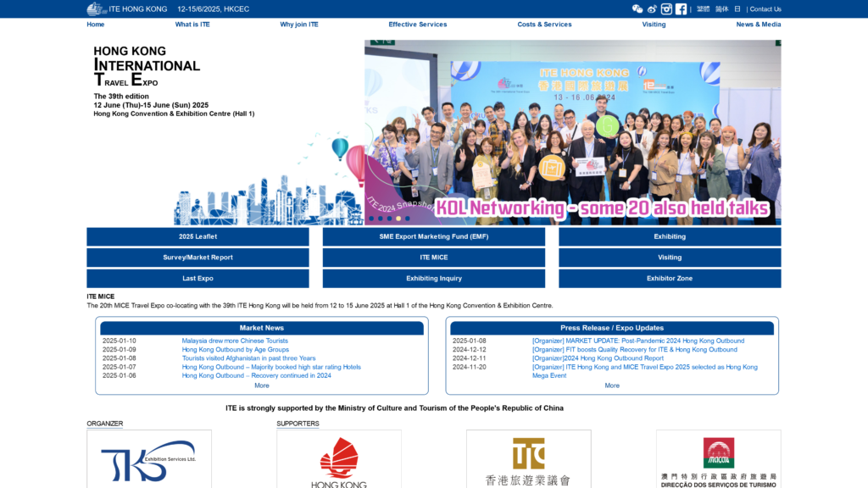Image resolution: width=868 pixels, height=488 pixels.
Task: Click the TKS Exhibition Services organizer logo
Action: (x=149, y=459)
